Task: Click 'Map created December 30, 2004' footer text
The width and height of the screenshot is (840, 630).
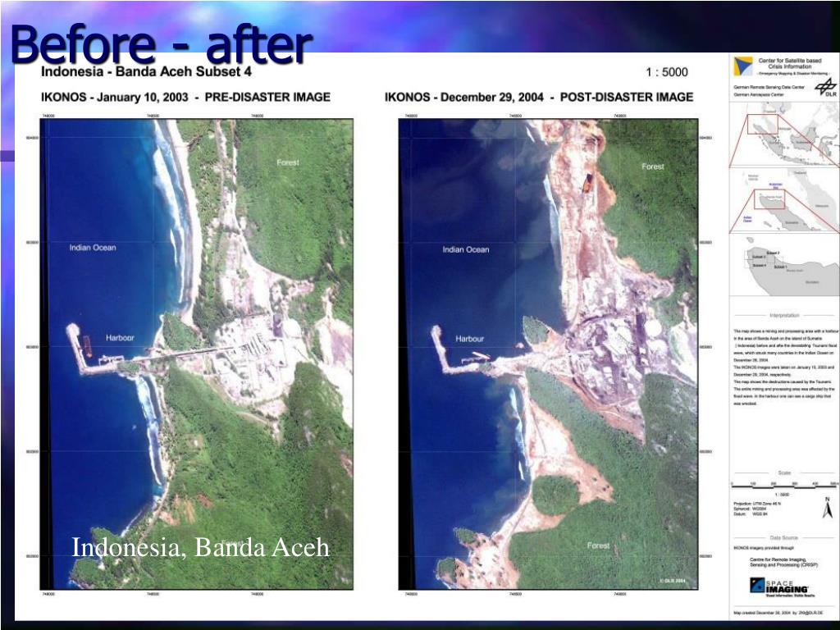Action: tap(778, 613)
